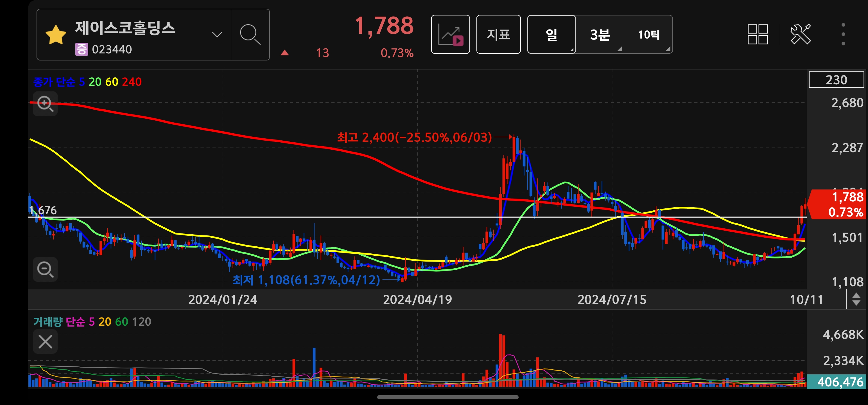Open the 지표 indicators button
The image size is (868, 405).
498,34
